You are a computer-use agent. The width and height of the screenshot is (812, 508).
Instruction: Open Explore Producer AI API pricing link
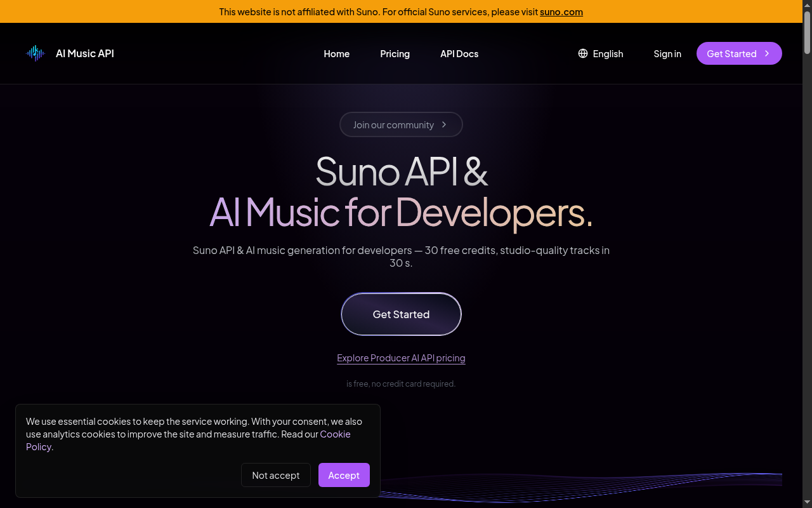pos(401,358)
